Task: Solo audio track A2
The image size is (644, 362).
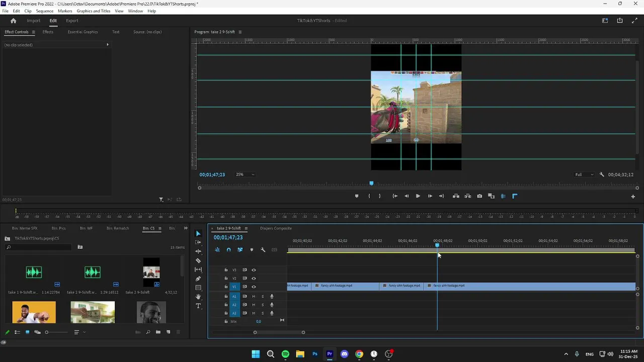Action: (262, 305)
